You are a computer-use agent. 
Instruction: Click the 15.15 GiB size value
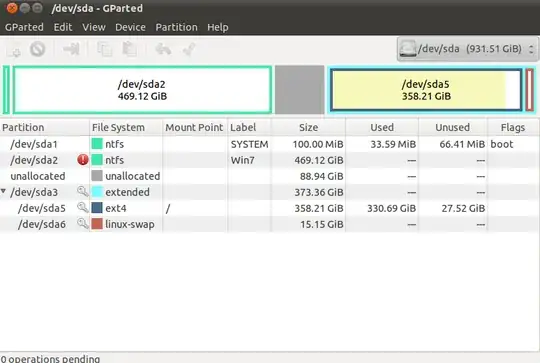(x=322, y=224)
